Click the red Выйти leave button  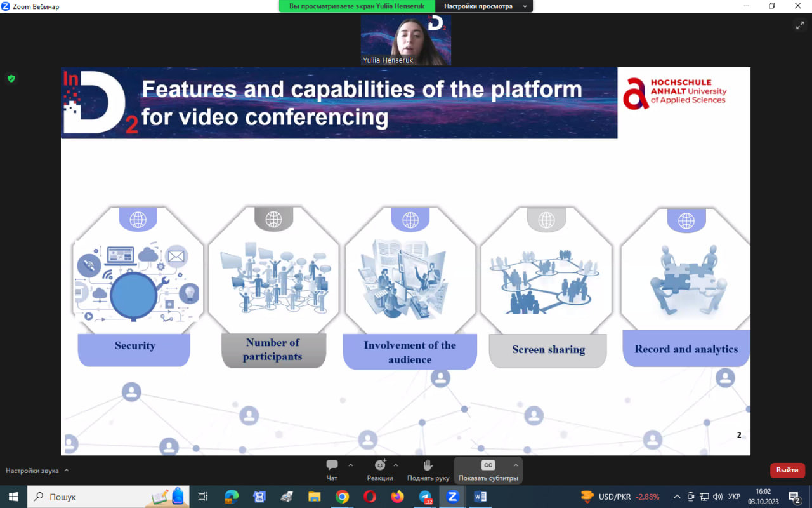787,471
